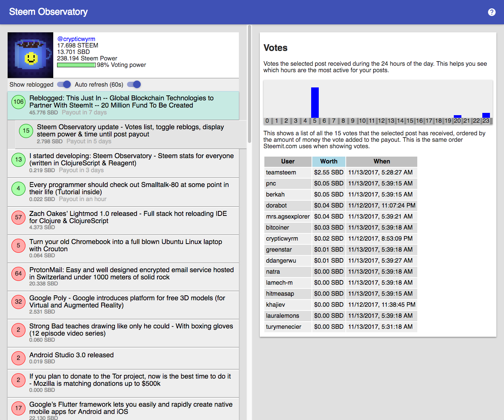This screenshot has height=420, width=504.
Task: Click the 11/12/2017, 8:53:09 PM timestamp
Action: [x=382, y=239]
